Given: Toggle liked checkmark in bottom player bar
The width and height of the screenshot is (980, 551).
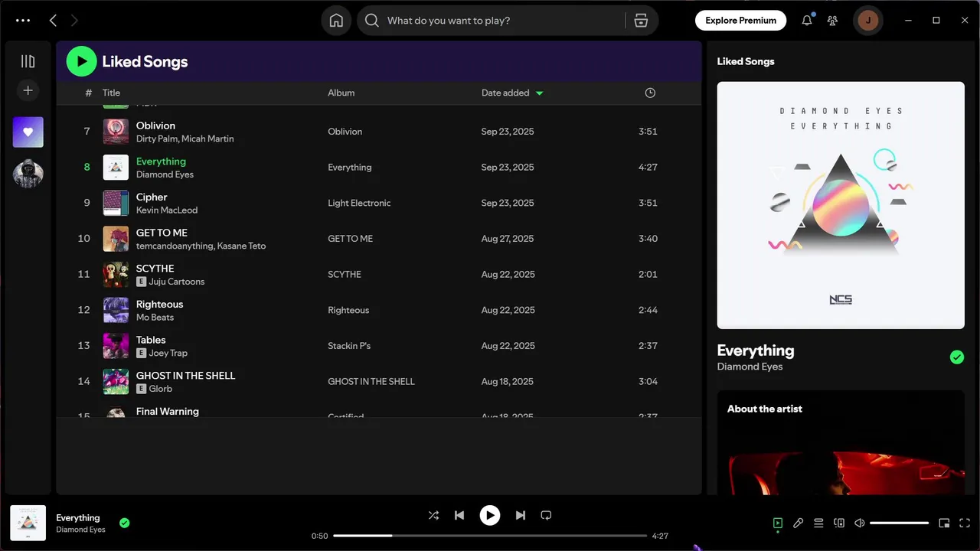Looking at the screenshot, I should tap(125, 523).
